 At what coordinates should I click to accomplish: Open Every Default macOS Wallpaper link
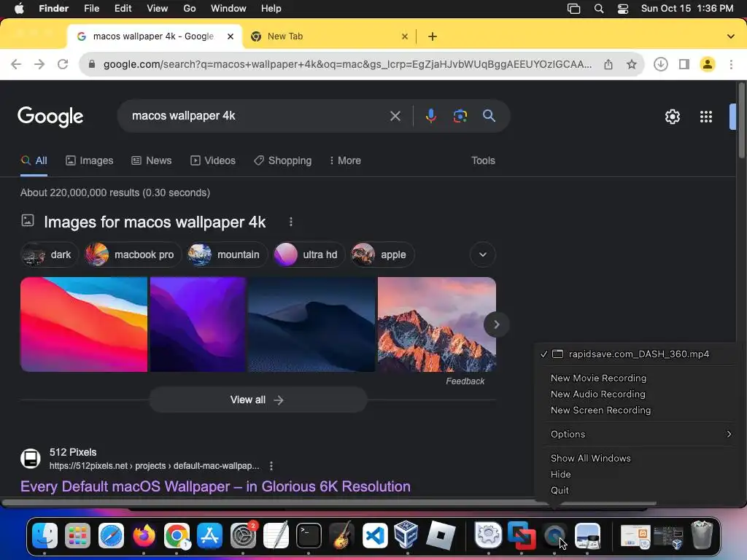coord(215,486)
